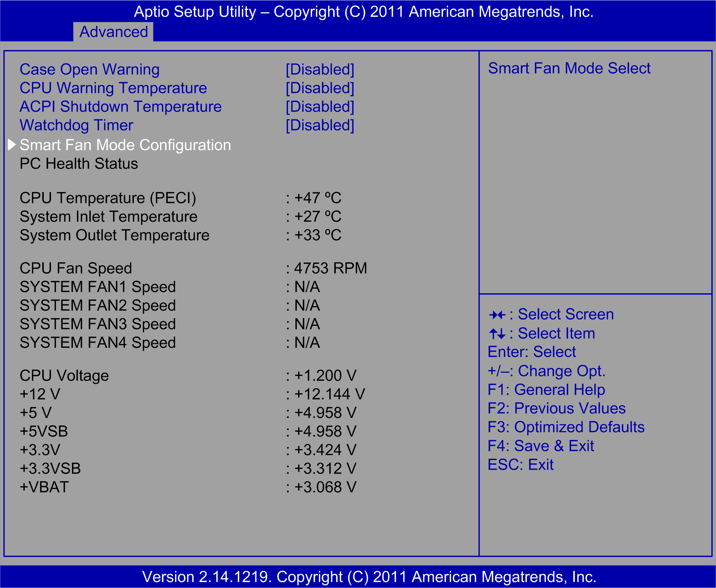Viewport: 716px width, 588px height.
Task: Open the Smart Fan Mode Configuration submenu
Action: click(125, 145)
